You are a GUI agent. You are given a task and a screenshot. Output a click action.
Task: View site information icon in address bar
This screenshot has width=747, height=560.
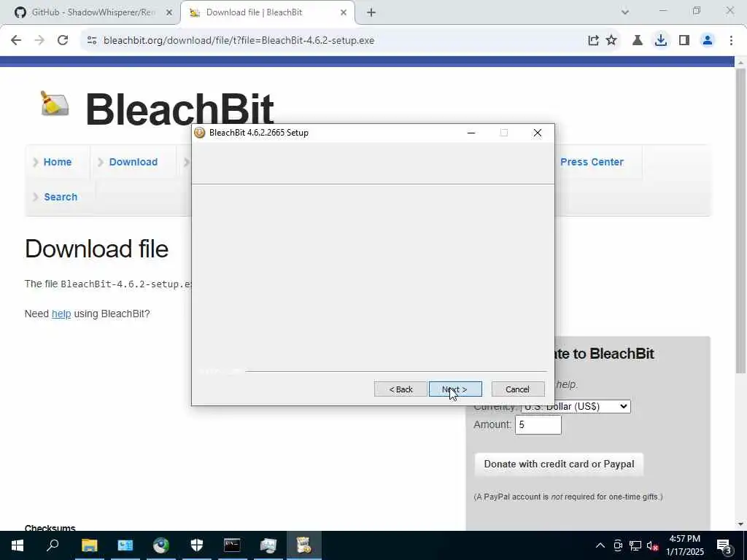pyautogui.click(x=92, y=41)
